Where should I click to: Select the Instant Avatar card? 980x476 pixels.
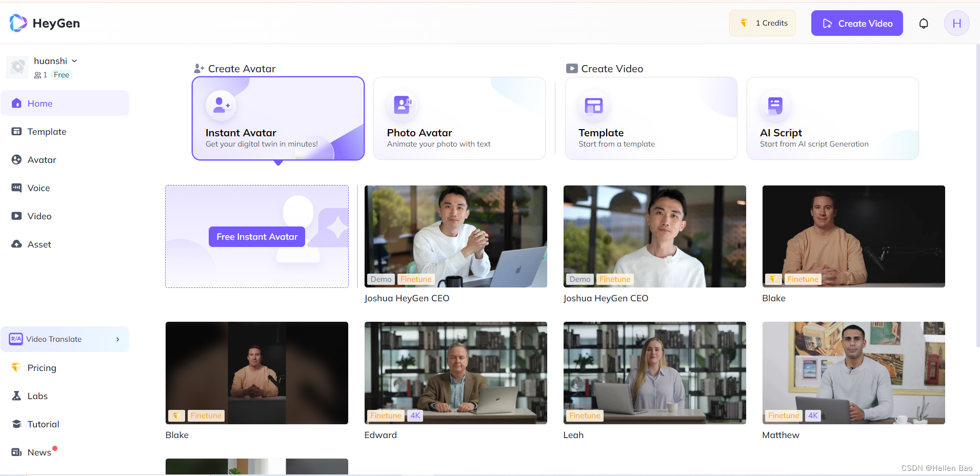(x=278, y=118)
